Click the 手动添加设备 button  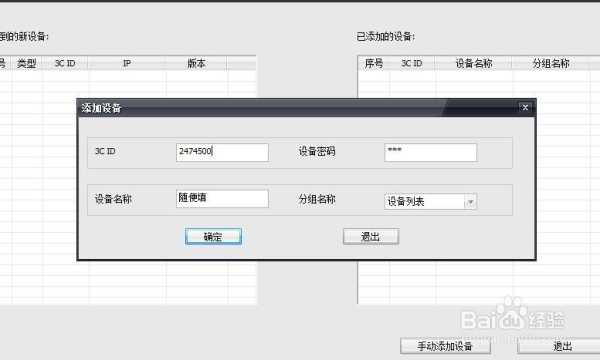[x=445, y=346]
